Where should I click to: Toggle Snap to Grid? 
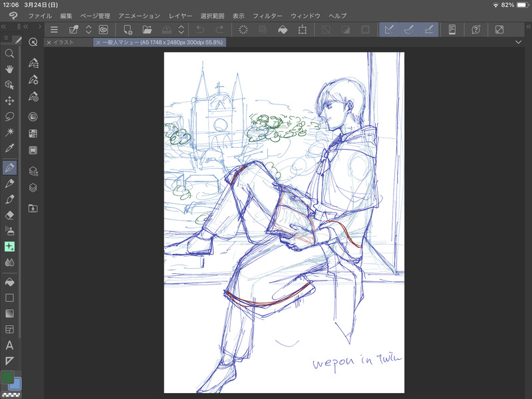pyautogui.click(x=428, y=30)
